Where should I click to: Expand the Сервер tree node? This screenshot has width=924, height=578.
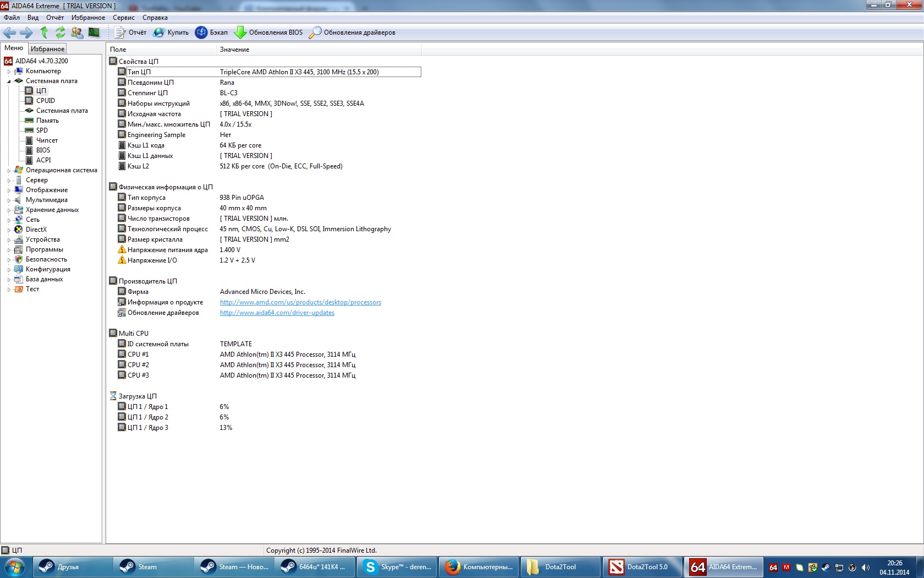pos(9,181)
